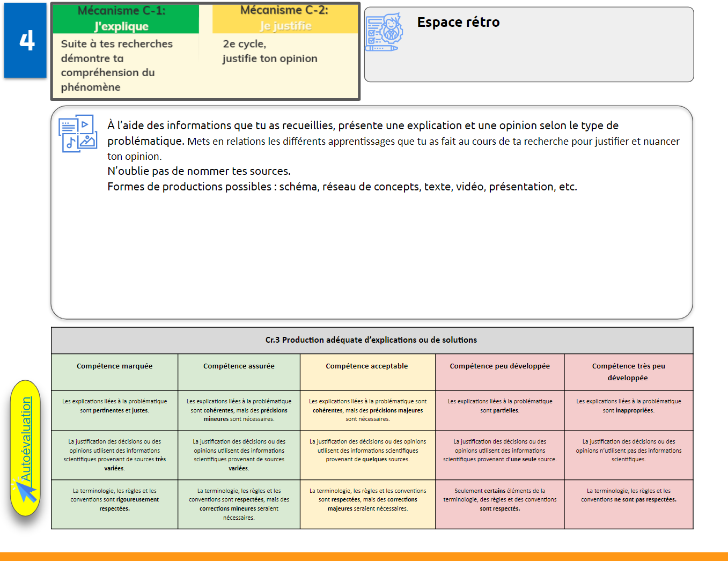Click cell 'corrections majeures seraient nécessaires'
Screen dimensions: 728x561
[x=367, y=504]
